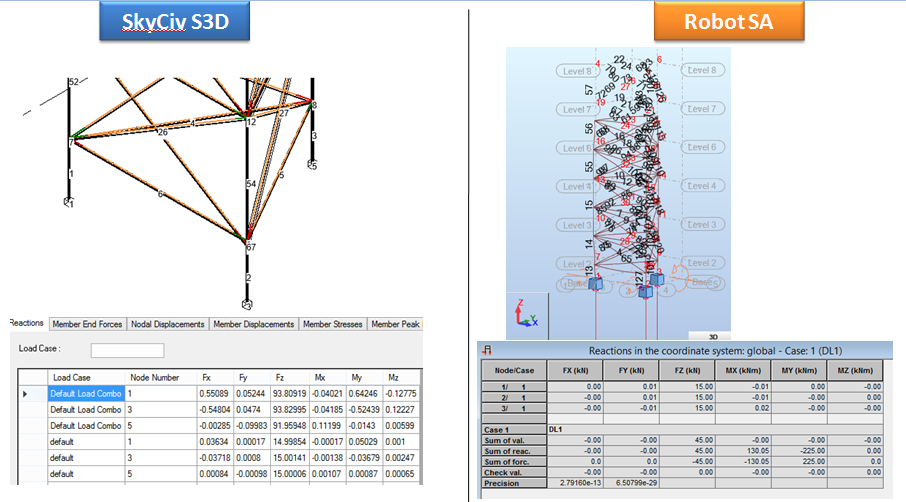Viewport: 906px width, 502px height.
Task: Click node 67 in the SkyCiv model
Action: tap(251, 247)
